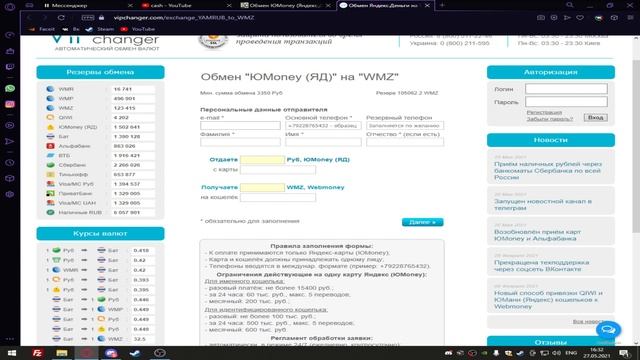
Task: Click the Сбербанк icon in the reserves list
Action: pos(50,165)
